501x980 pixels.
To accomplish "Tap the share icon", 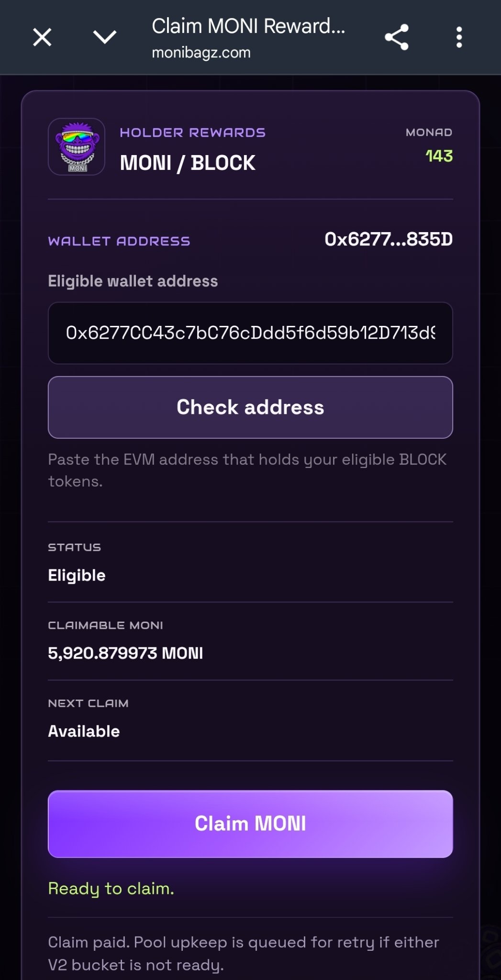I will point(397,37).
